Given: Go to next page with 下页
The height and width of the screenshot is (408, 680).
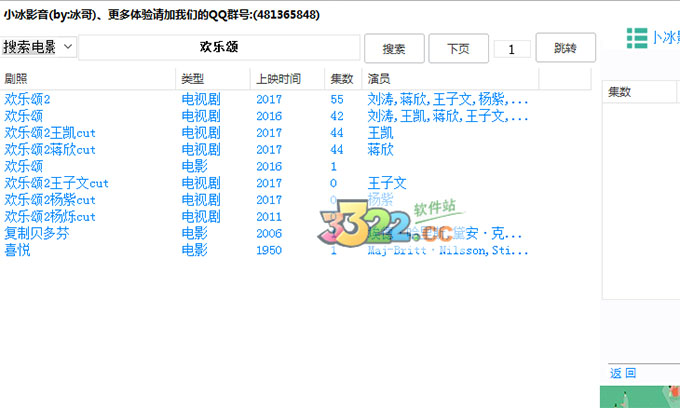Looking at the screenshot, I should tap(458, 48).
